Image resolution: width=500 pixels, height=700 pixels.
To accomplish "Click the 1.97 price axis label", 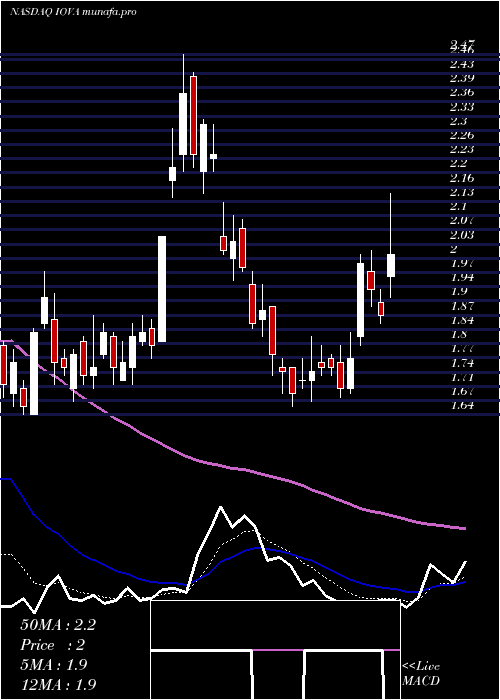I will [x=462, y=263].
